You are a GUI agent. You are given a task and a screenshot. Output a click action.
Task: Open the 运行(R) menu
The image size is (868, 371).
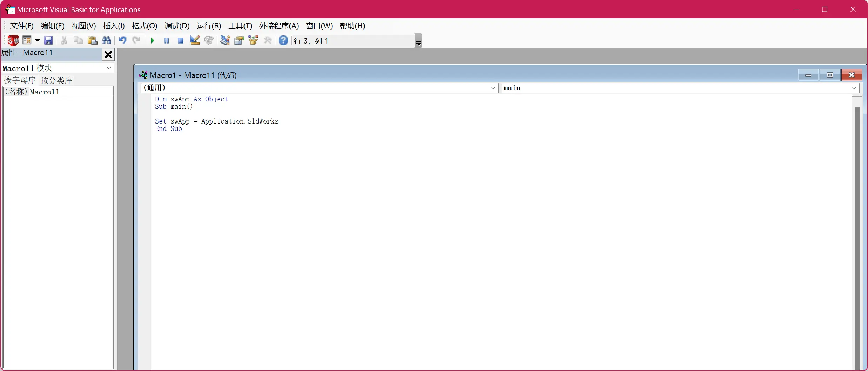click(x=209, y=26)
